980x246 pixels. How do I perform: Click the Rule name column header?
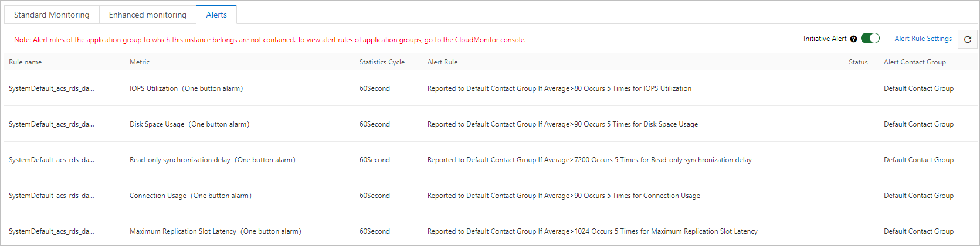click(25, 62)
